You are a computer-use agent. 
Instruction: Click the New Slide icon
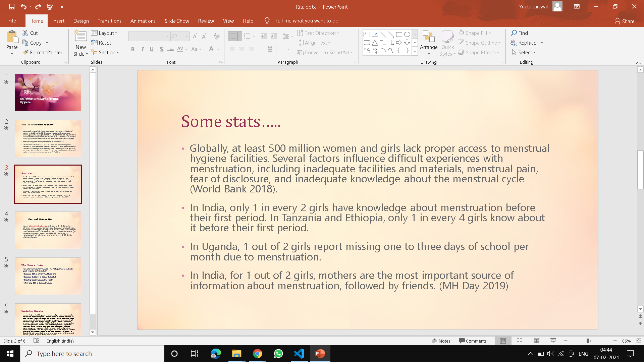[80, 36]
